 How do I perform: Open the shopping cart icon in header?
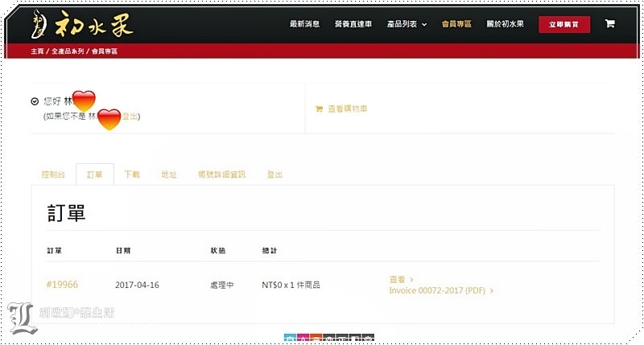pos(609,24)
